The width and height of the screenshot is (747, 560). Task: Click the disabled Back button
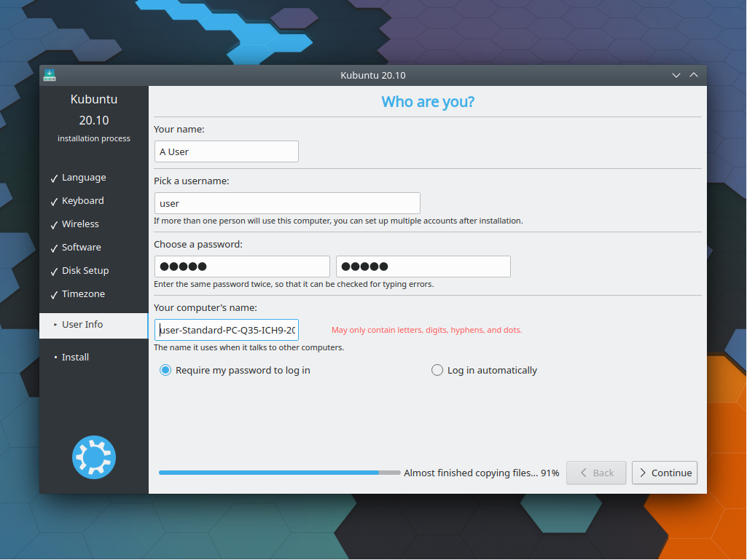coord(596,473)
